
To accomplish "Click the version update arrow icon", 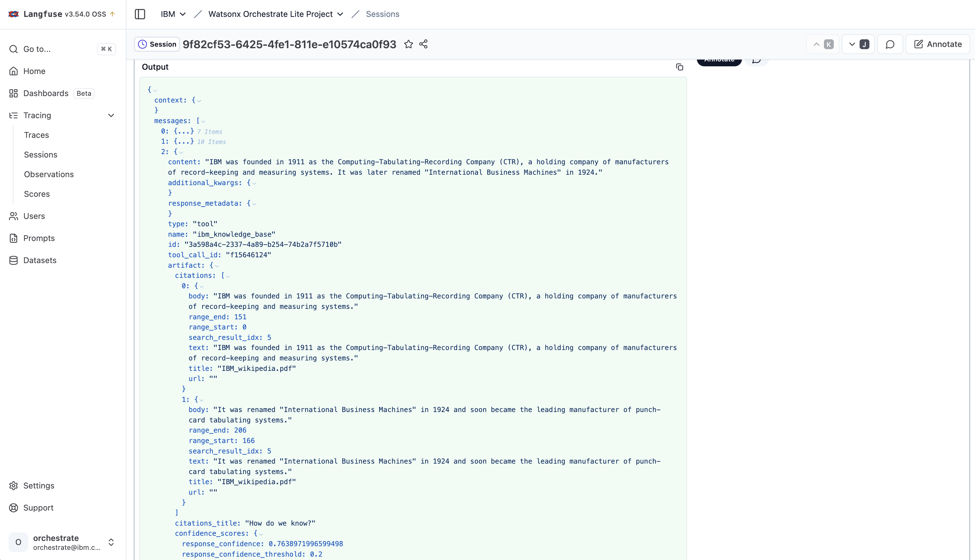I will 112,14.
